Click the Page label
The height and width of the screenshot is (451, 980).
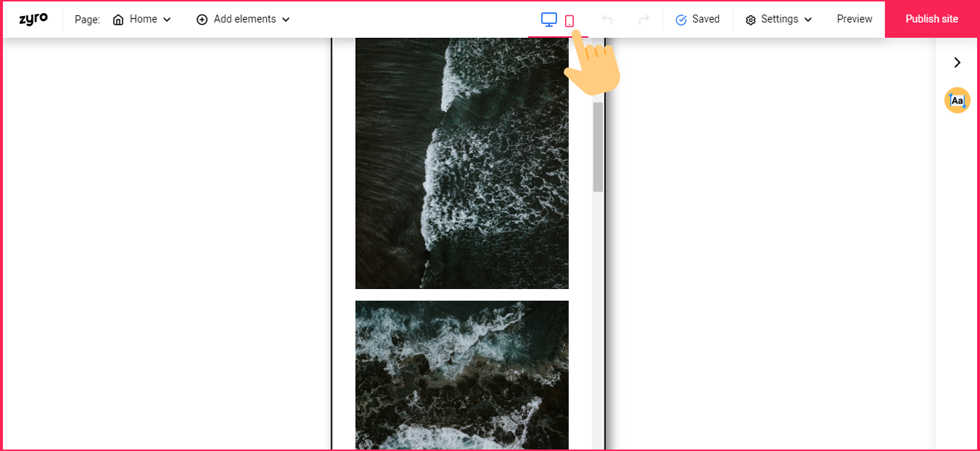point(87,20)
